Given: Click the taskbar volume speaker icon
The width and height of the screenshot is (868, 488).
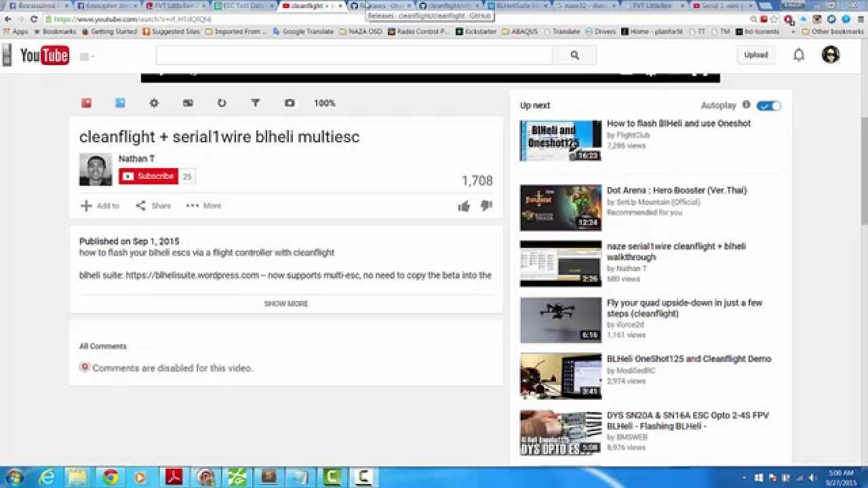Looking at the screenshot, I should [x=812, y=479].
